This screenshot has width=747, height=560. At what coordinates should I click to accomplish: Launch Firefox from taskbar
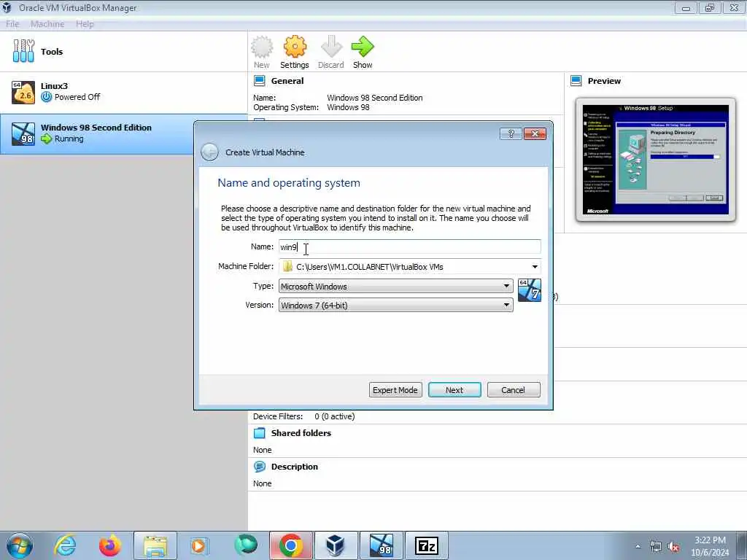110,545
